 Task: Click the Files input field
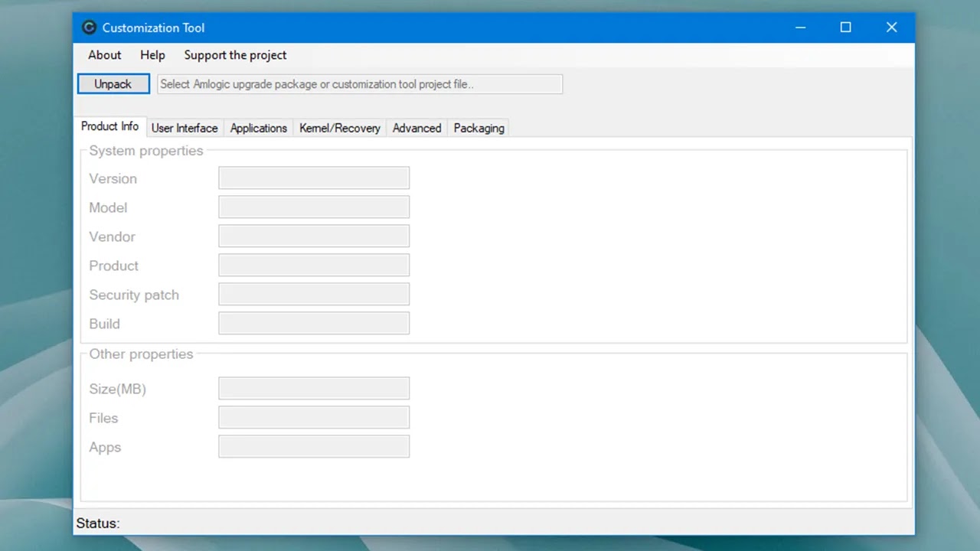[314, 417]
